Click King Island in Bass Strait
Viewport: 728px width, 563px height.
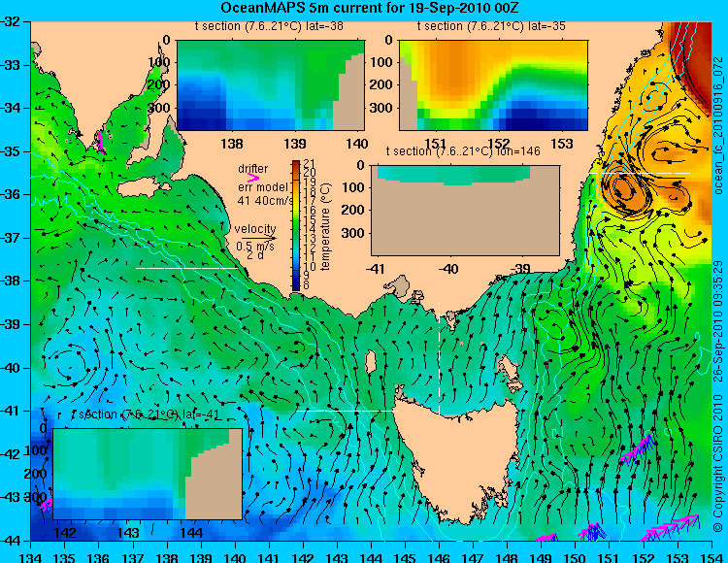(371, 362)
